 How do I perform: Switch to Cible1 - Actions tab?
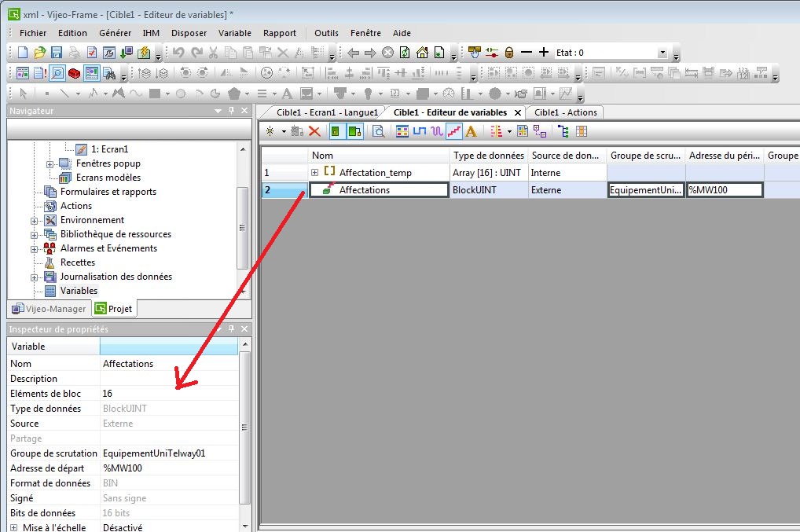coord(565,112)
